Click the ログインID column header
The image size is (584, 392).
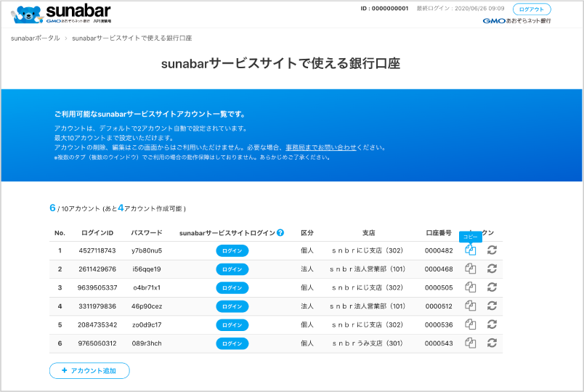[x=97, y=233]
